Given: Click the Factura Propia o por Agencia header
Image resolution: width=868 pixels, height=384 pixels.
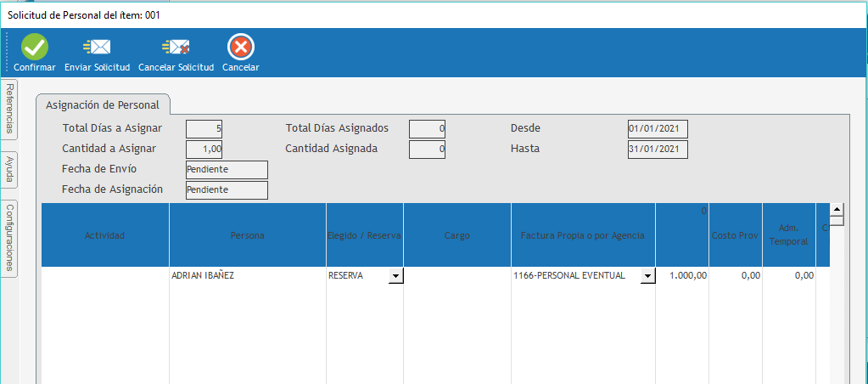Looking at the screenshot, I should click(583, 235).
